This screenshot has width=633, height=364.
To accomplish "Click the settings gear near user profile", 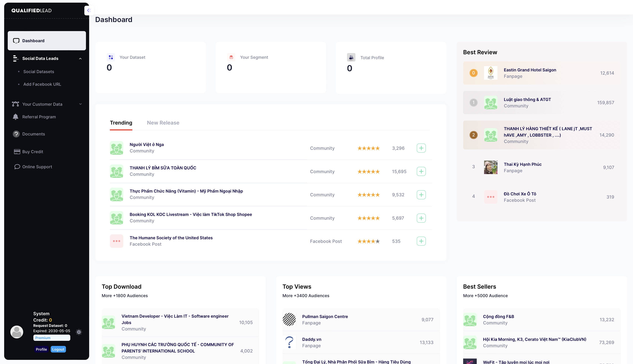I will coord(79,332).
